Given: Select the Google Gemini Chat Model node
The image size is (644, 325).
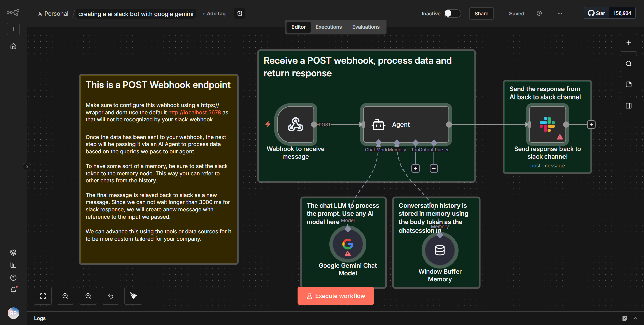Looking at the screenshot, I should 348,244.
